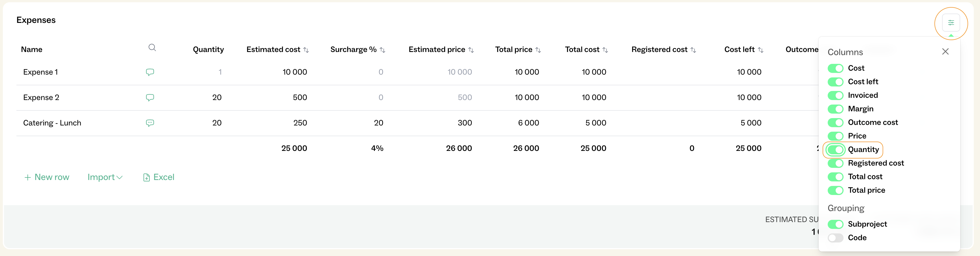Viewport: 980px width, 256px height.
Task: Expand the Import dropdown
Action: pyautogui.click(x=105, y=177)
